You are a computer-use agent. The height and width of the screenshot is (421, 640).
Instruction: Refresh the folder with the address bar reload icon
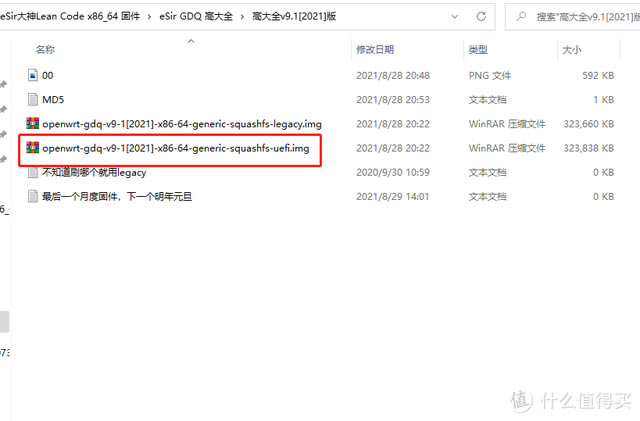click(x=481, y=16)
